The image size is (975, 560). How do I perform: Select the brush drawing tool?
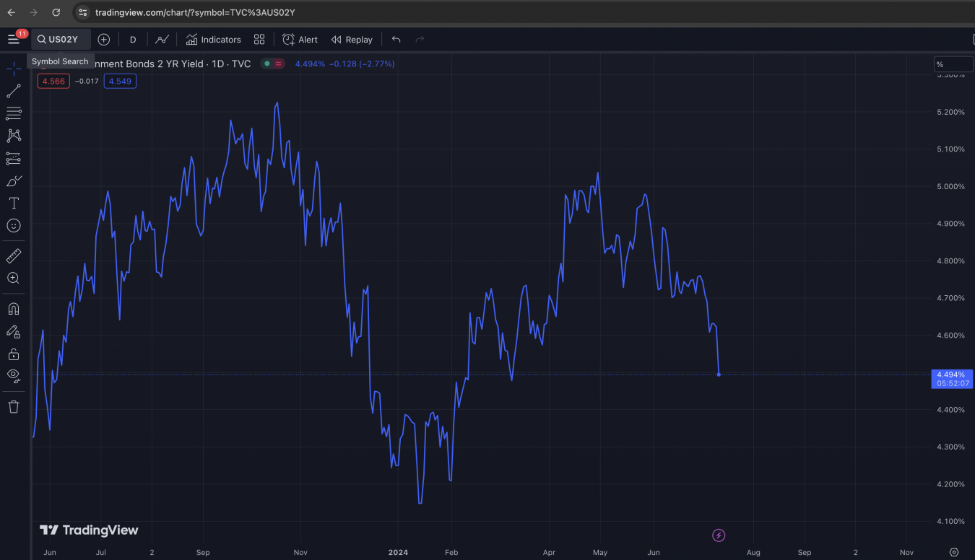(x=14, y=180)
